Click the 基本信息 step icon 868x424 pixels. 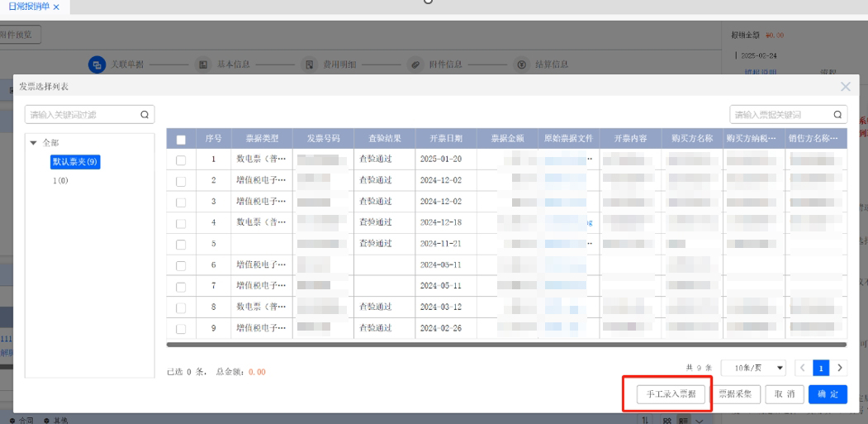coord(203,64)
